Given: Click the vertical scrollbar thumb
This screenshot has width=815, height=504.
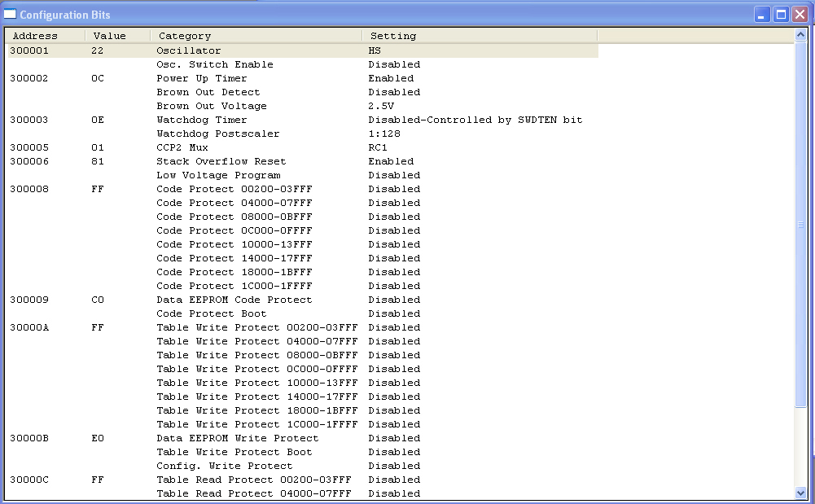Looking at the screenshot, I should tap(800, 225).
